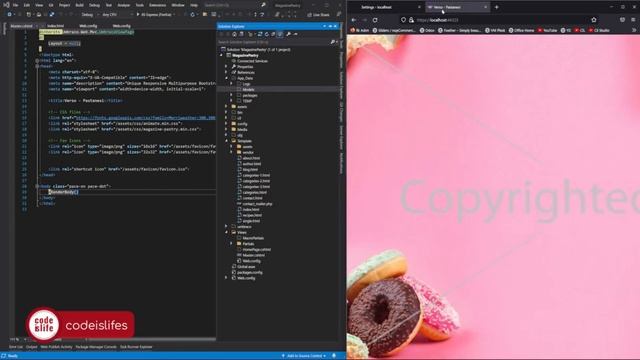Expand the Media folder
The image size is (640, 360).
click(x=227, y=129)
